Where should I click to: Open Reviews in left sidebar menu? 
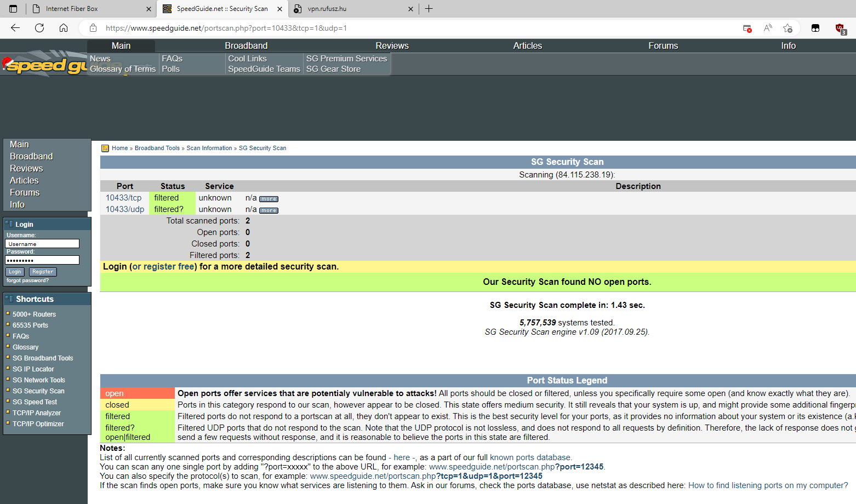(x=26, y=169)
